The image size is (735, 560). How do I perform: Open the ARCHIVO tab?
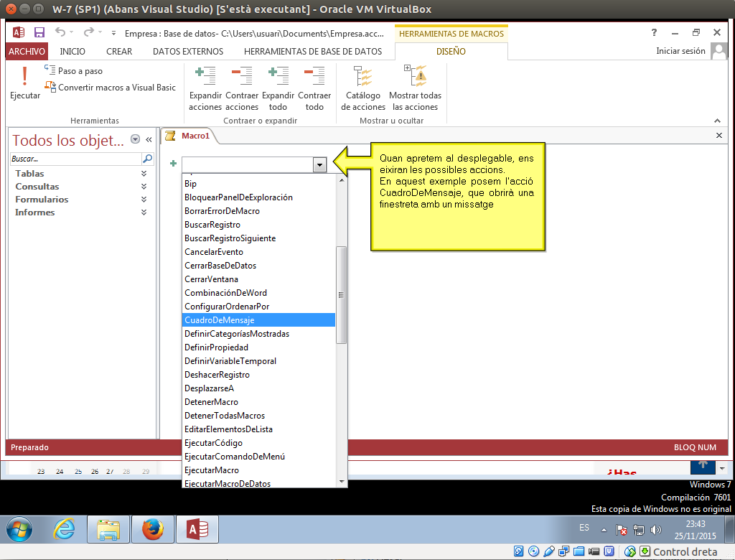(x=27, y=51)
